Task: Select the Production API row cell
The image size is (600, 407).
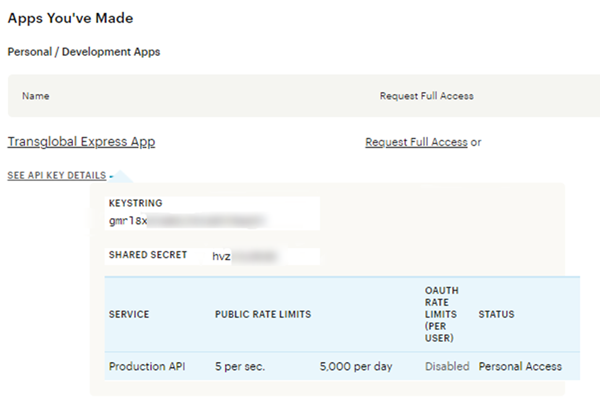Action: click(x=147, y=366)
